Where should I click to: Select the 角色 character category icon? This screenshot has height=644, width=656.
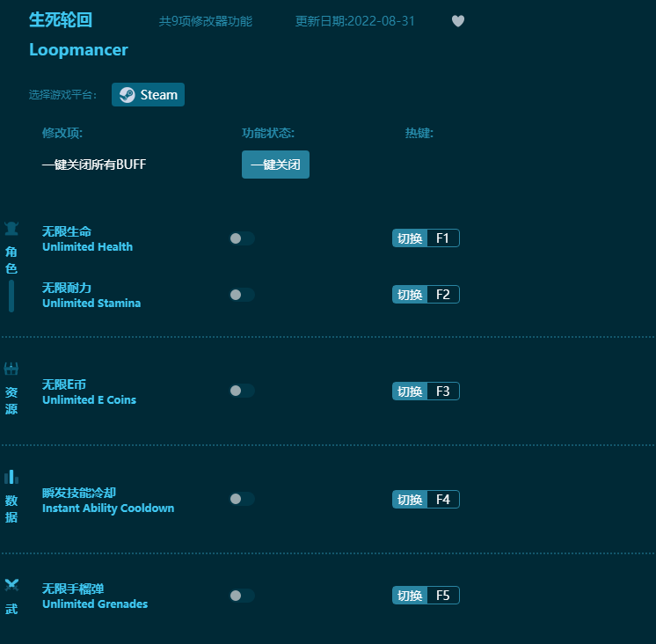coord(11,229)
